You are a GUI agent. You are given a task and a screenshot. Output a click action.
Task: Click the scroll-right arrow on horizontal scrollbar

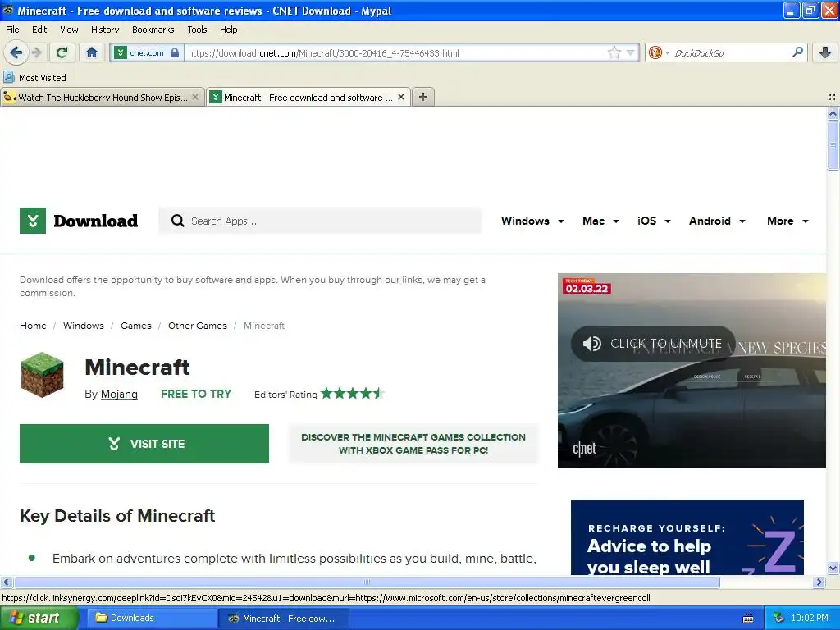[819, 582]
